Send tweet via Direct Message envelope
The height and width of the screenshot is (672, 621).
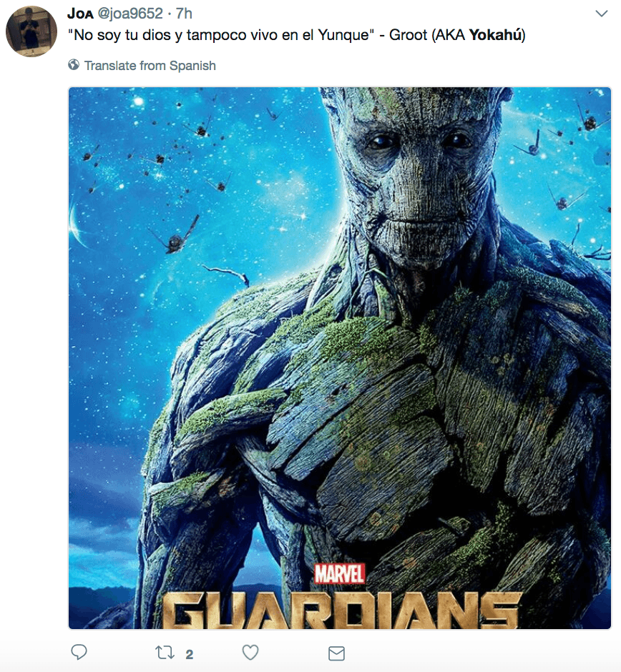[x=336, y=653]
